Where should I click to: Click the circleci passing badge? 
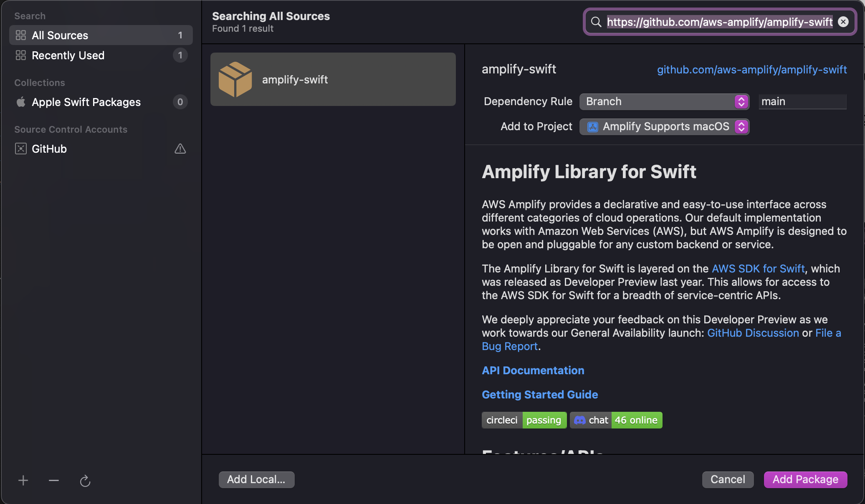click(524, 420)
